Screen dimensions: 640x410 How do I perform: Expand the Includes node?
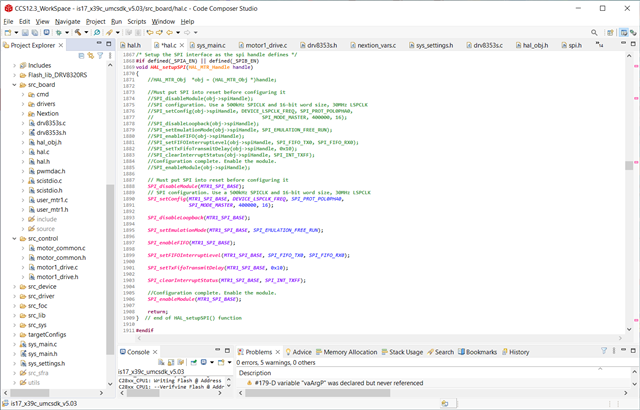point(14,65)
